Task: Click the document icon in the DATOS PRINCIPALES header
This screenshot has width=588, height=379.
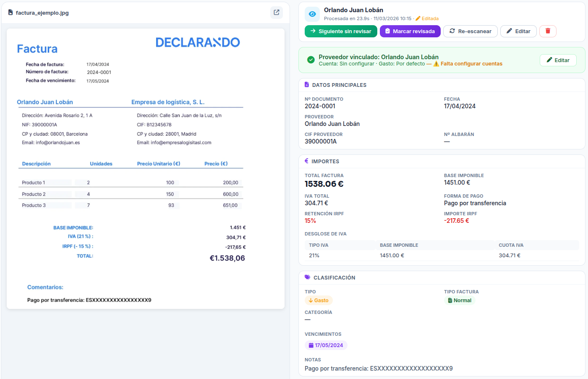Action: [306, 85]
